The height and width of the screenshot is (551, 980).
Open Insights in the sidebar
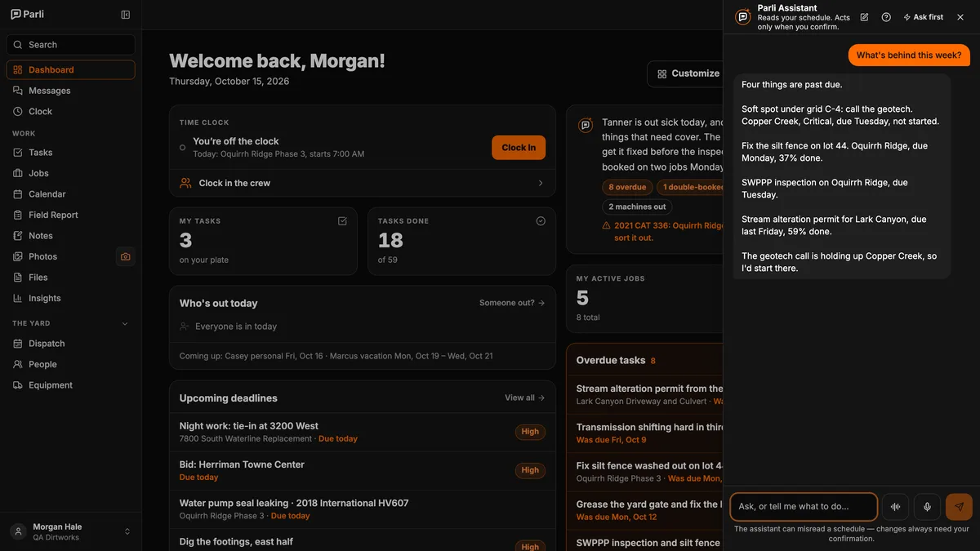click(x=70, y=298)
